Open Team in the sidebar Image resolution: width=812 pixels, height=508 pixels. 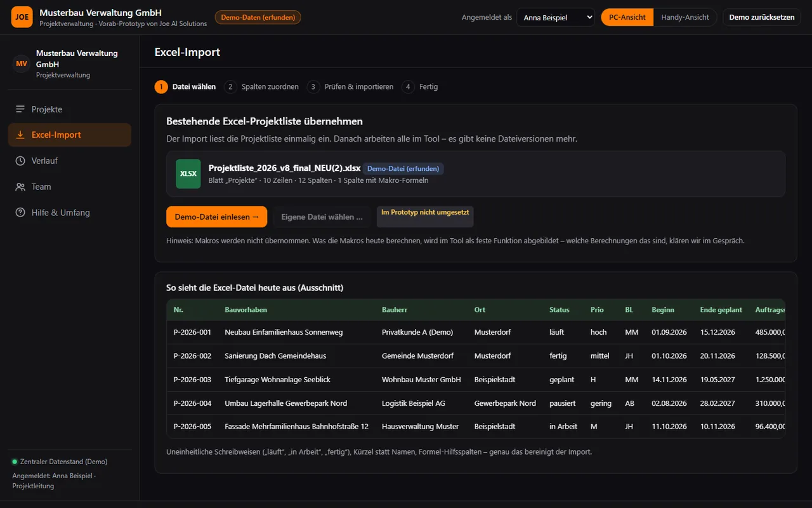[x=70, y=187]
